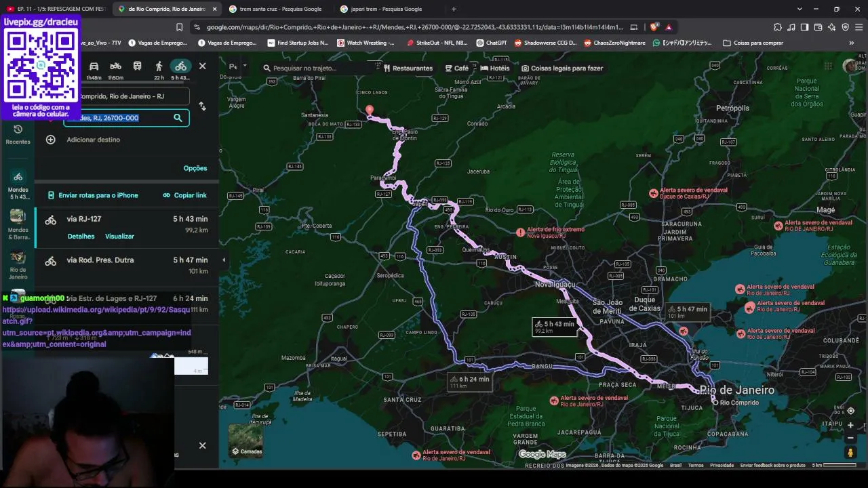
Task: Open Rio de Janeiro sidebar thumbnail
Action: pyautogui.click(x=18, y=266)
